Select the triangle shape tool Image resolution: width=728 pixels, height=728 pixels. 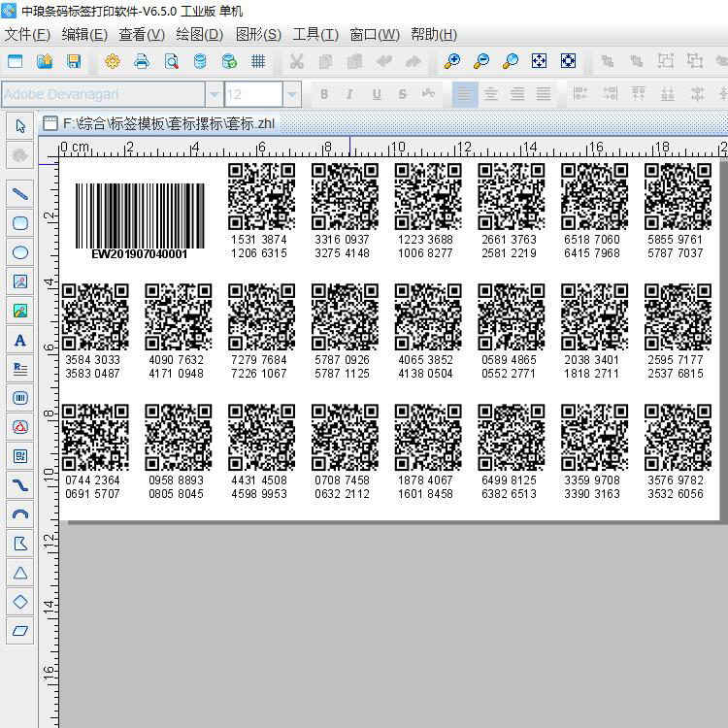pyautogui.click(x=20, y=573)
